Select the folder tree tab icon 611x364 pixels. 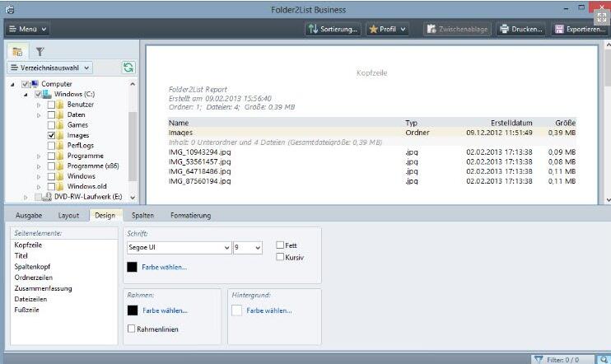click(17, 51)
